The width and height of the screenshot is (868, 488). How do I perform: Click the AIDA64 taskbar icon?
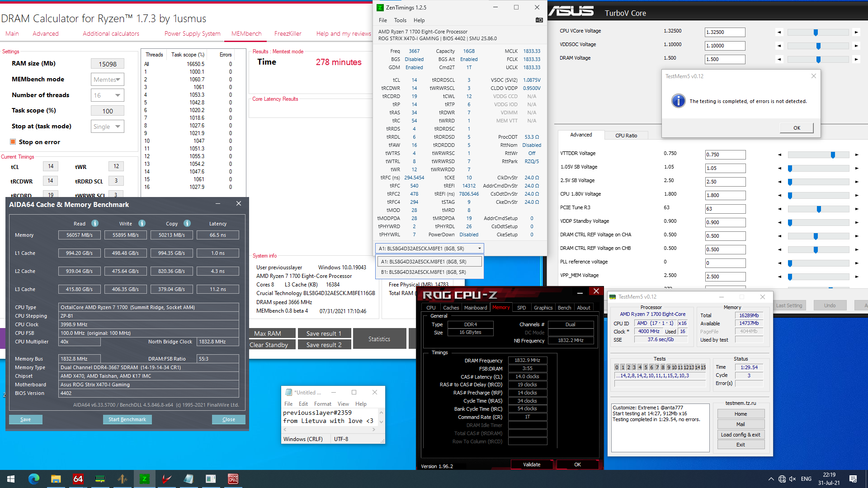click(x=78, y=479)
